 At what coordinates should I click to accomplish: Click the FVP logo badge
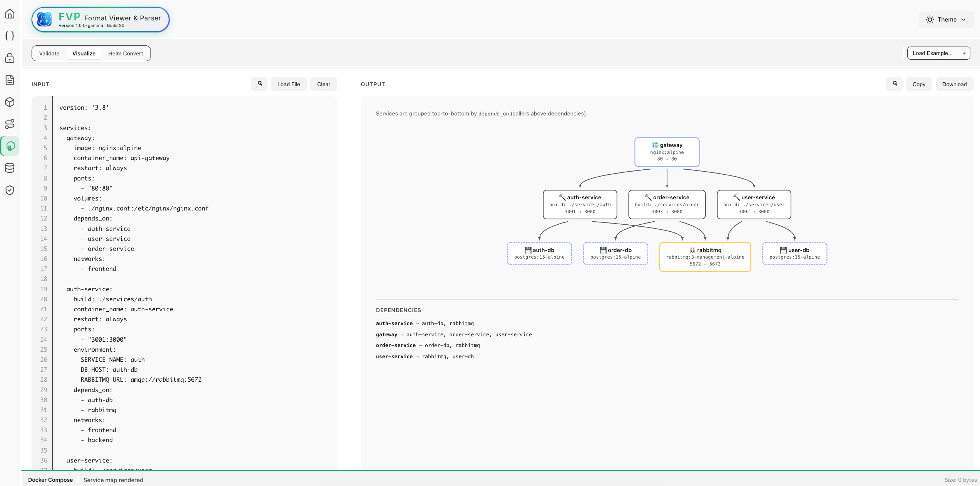click(x=100, y=20)
